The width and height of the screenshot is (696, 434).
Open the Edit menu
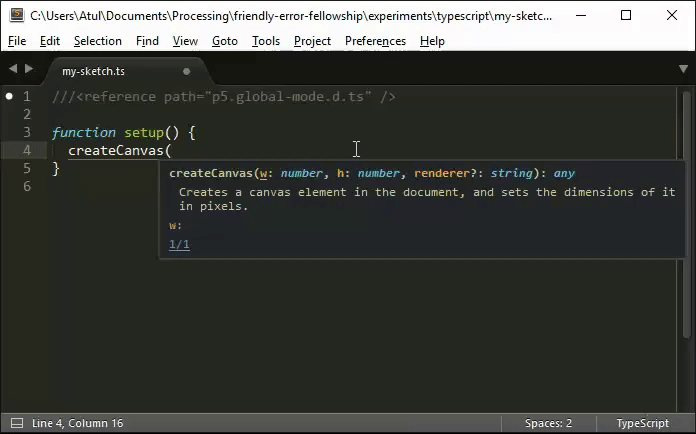coord(50,41)
